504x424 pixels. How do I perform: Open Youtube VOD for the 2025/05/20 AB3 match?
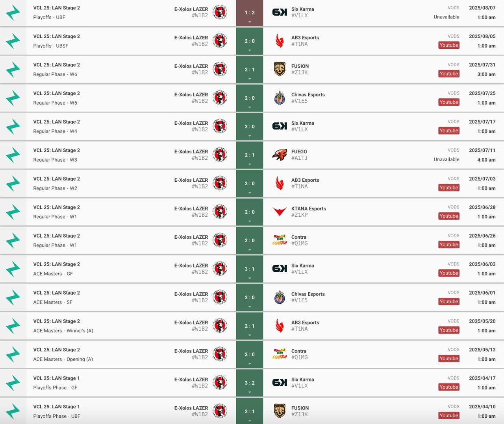449,330
